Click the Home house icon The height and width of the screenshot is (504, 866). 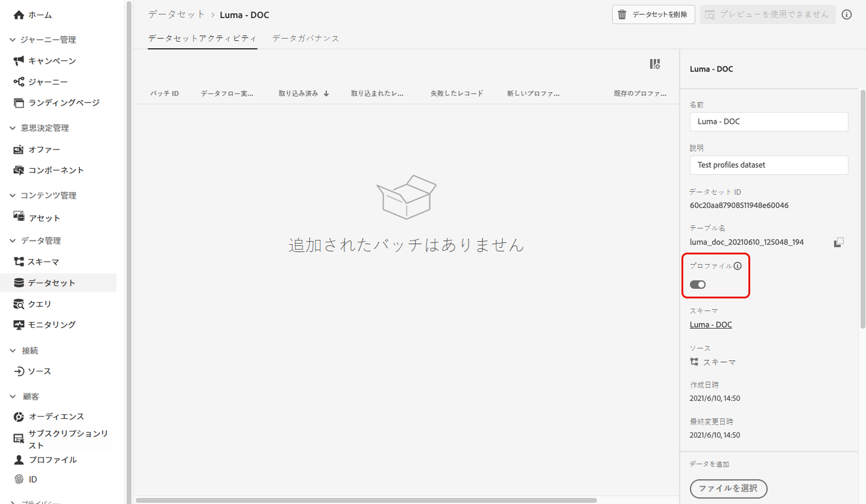(x=19, y=15)
